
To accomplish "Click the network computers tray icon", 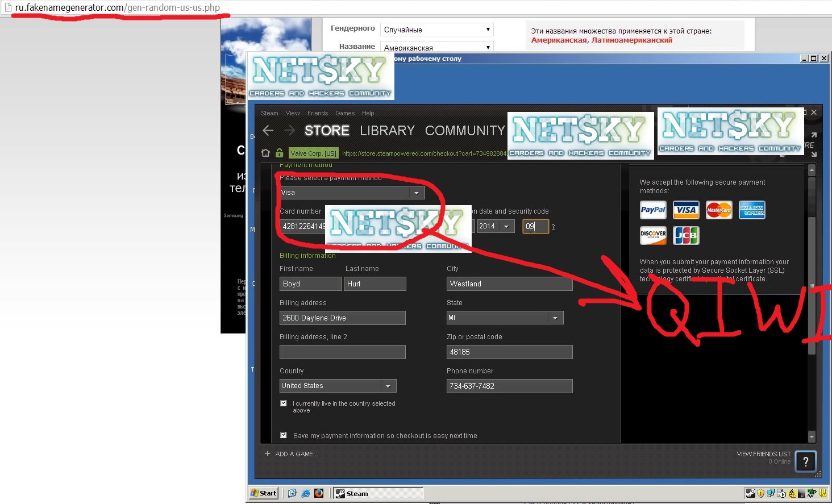I will pyautogui.click(x=771, y=493).
